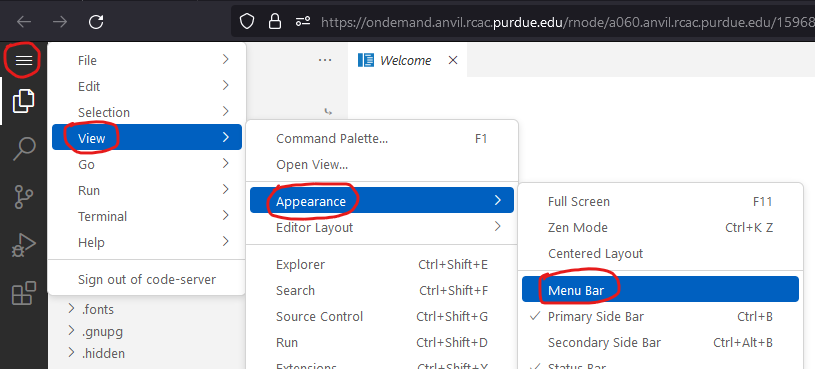The image size is (815, 369).
Task: Click the padlock site security icon
Action: click(274, 21)
